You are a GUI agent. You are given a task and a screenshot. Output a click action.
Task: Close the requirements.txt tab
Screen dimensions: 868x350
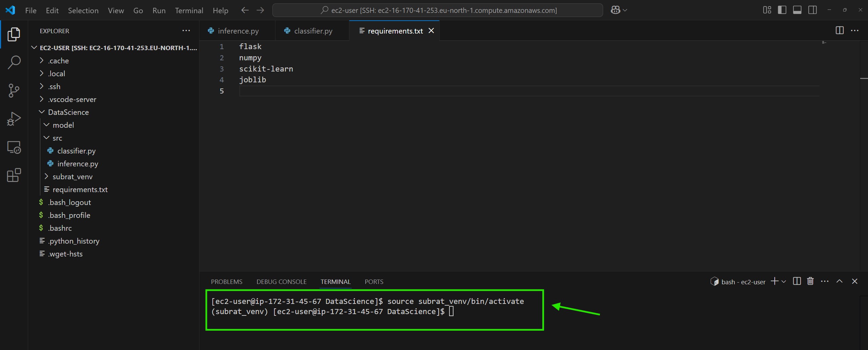tap(431, 31)
